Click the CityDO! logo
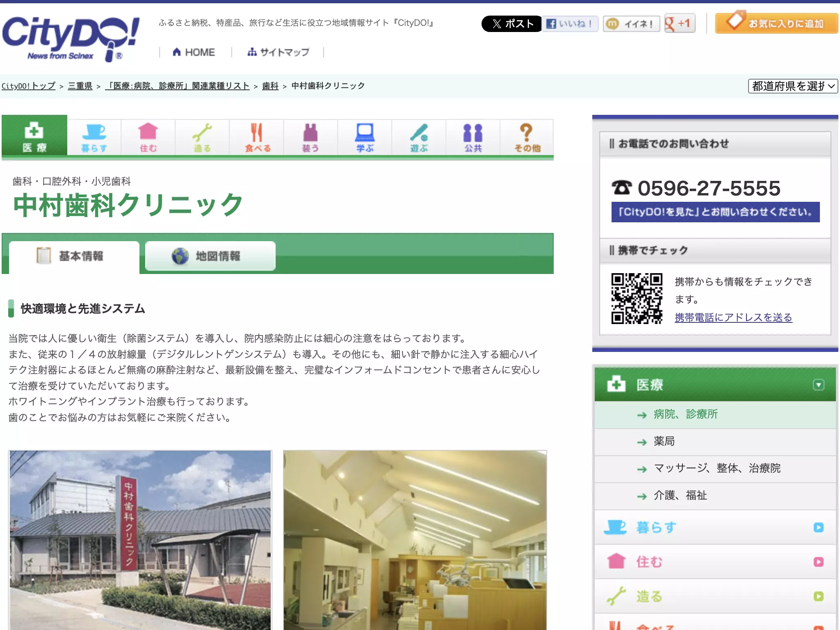Viewport: 840px width, 630px height. (x=71, y=39)
